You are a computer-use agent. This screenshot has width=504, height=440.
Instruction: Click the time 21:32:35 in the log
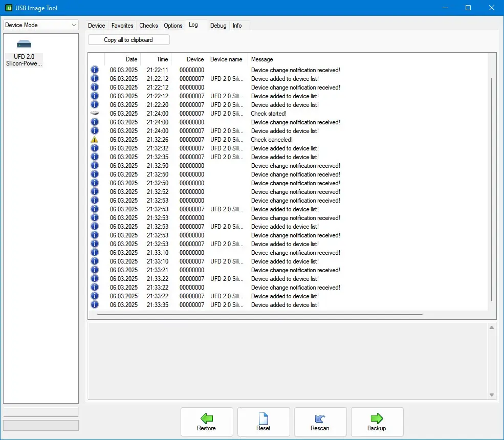click(158, 157)
